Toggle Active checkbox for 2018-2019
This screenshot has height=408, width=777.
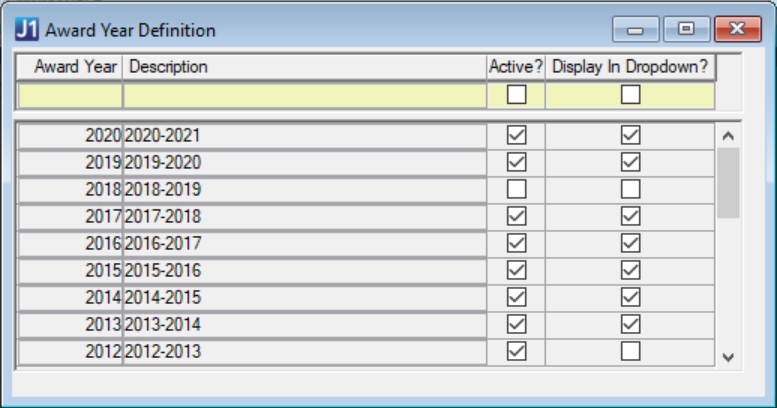click(x=517, y=189)
